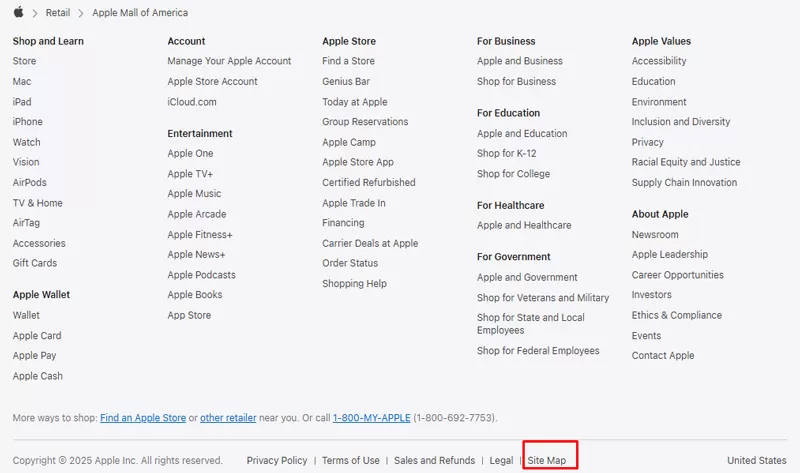Go to the Privacy Policy page
The image size is (800, 473).
coord(277,460)
